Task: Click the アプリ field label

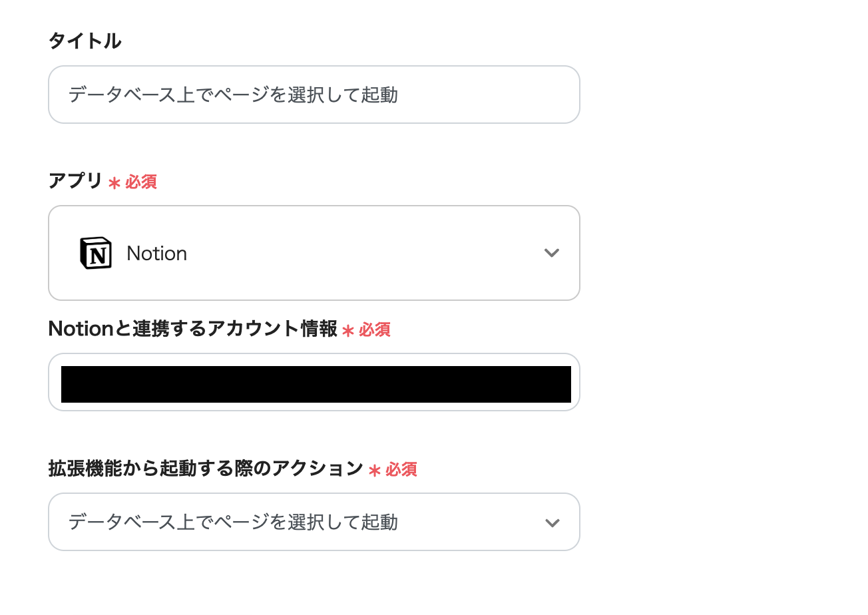Action: (x=75, y=181)
